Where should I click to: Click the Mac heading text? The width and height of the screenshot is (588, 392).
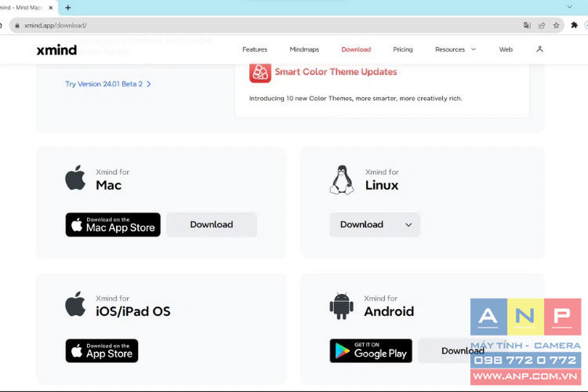[x=109, y=185]
